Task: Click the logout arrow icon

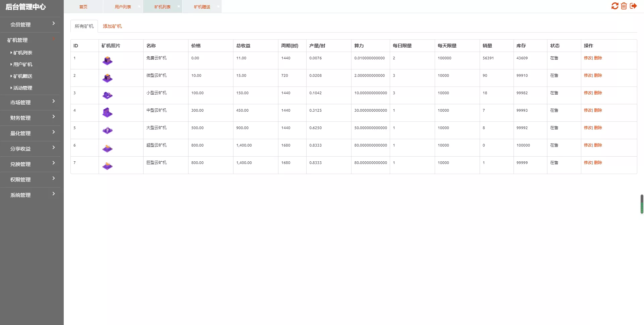Action: pos(633,6)
